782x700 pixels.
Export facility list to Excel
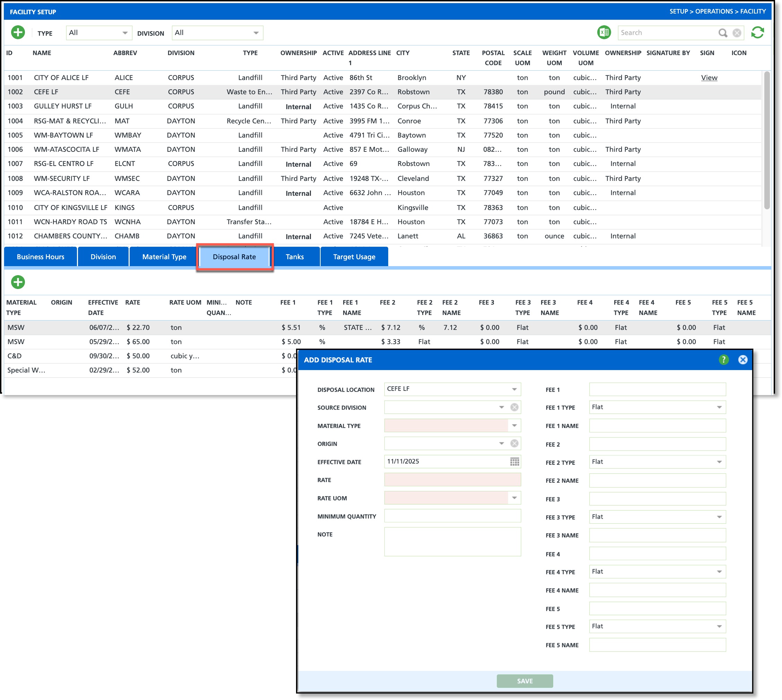603,33
